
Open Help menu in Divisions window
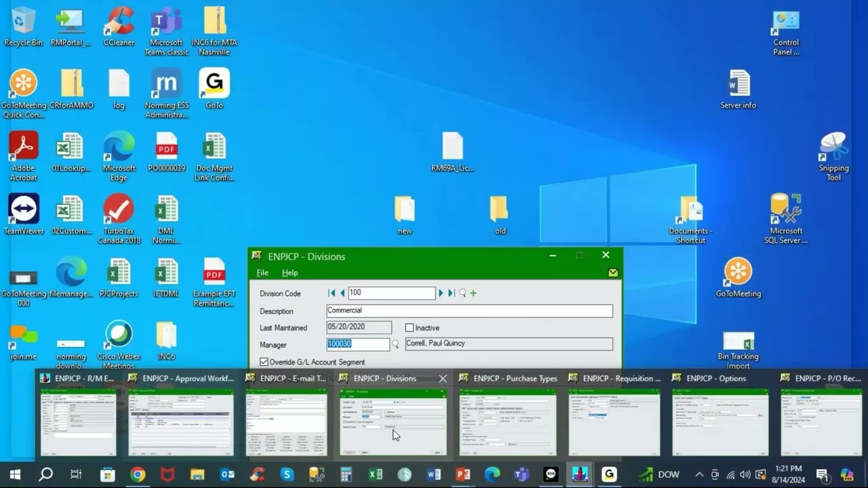[290, 272]
